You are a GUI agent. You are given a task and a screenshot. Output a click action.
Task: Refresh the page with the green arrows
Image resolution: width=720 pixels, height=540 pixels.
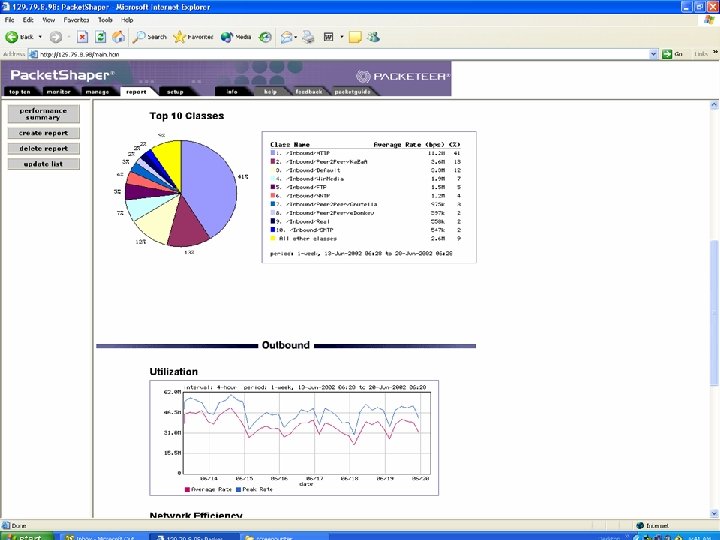[x=101, y=37]
